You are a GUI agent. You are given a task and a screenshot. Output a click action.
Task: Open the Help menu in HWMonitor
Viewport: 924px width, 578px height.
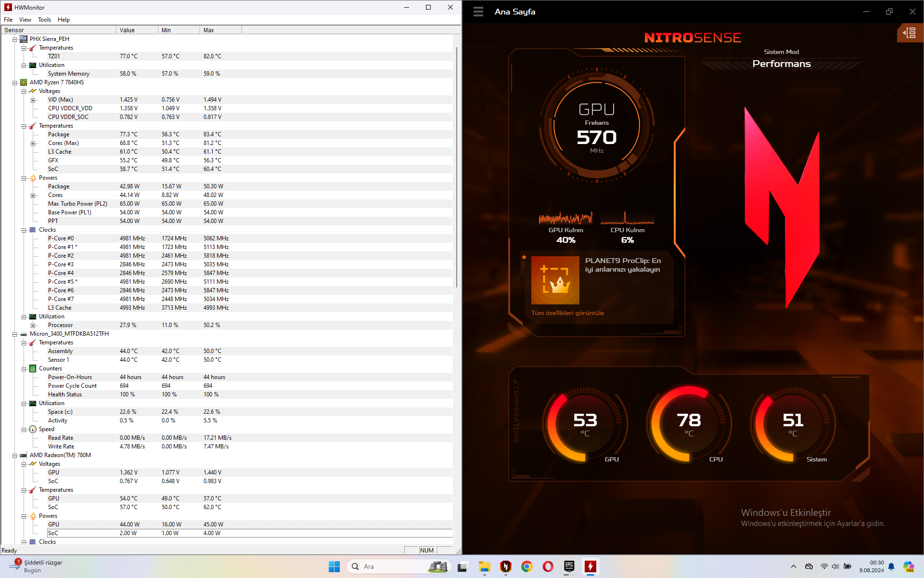(x=64, y=20)
